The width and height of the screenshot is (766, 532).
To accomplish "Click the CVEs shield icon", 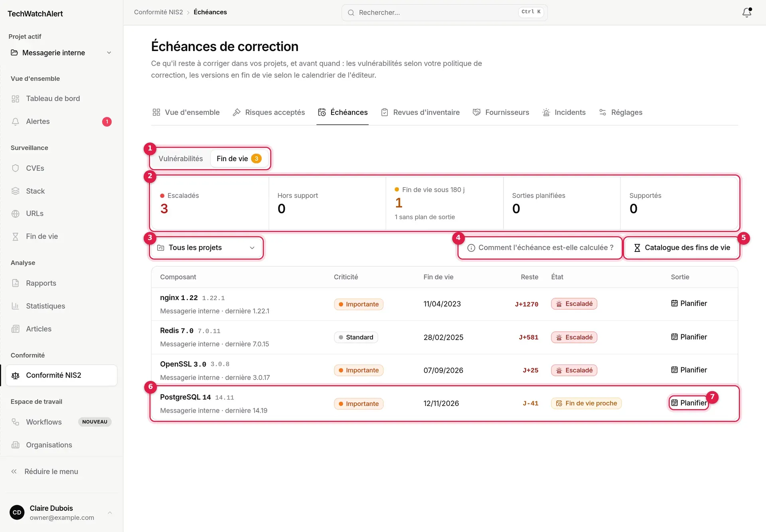I will [16, 168].
